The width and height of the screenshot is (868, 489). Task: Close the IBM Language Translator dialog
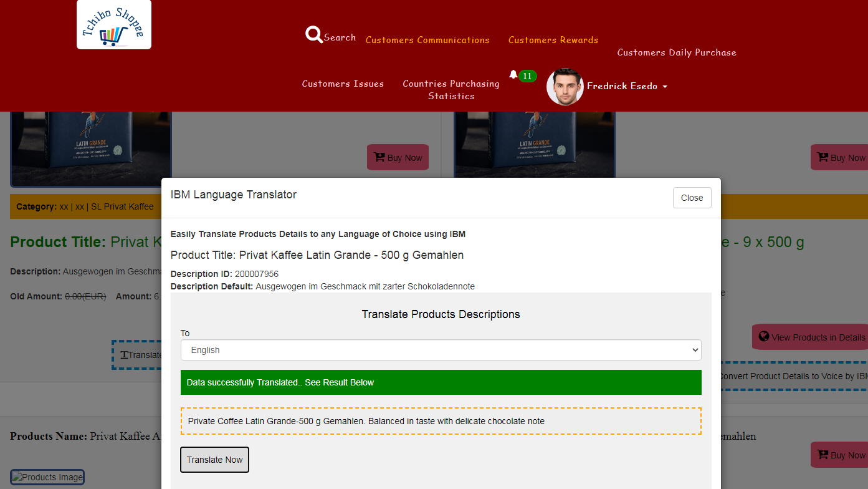[x=692, y=198]
